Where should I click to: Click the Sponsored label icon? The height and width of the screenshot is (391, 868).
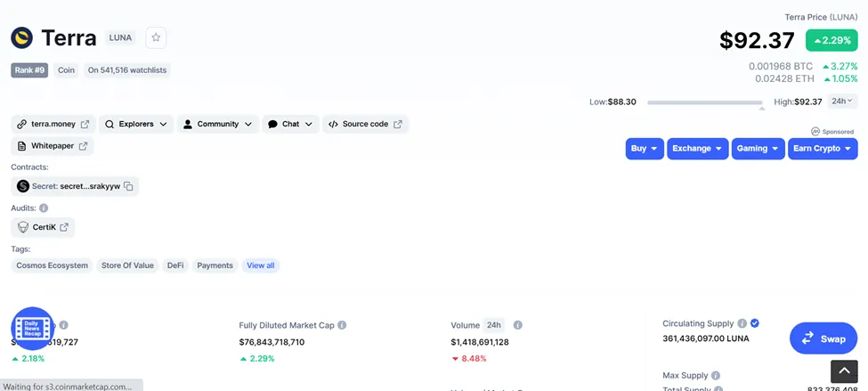coord(815,132)
